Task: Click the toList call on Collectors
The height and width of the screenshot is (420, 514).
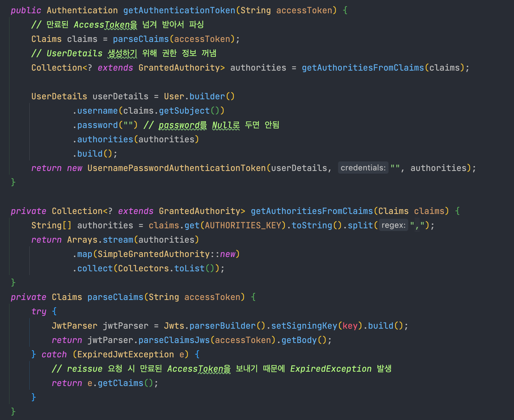Action: (189, 268)
